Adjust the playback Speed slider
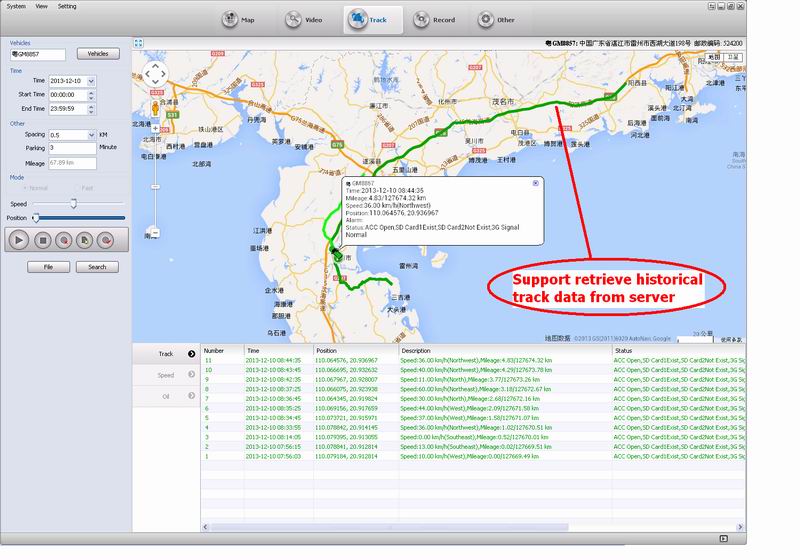 click(73, 203)
